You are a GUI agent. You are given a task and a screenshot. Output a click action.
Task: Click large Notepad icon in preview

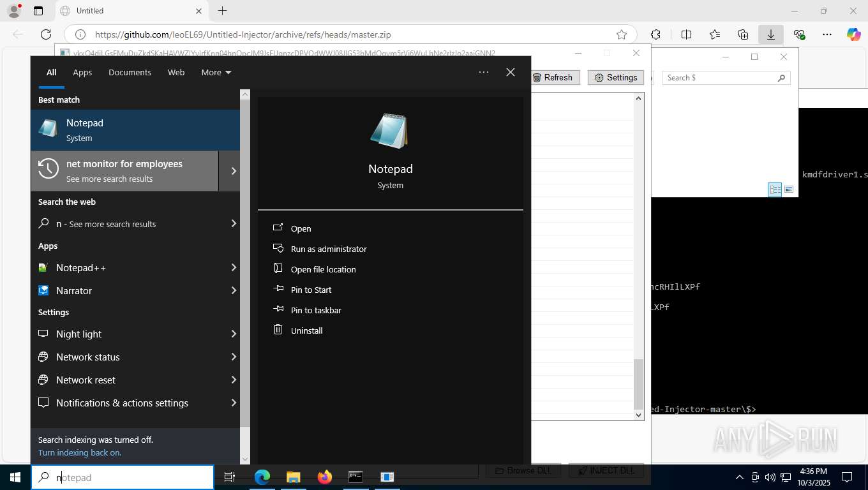pos(389,131)
